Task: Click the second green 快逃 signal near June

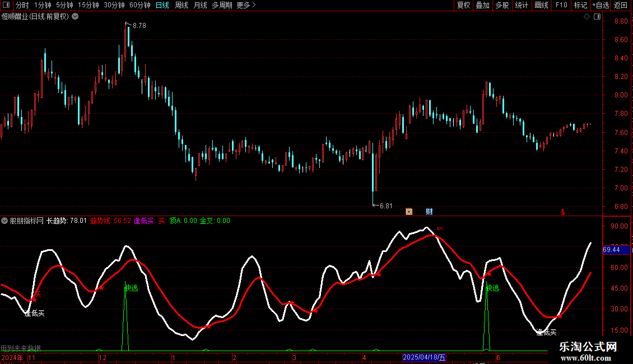Action: pyautogui.click(x=492, y=288)
